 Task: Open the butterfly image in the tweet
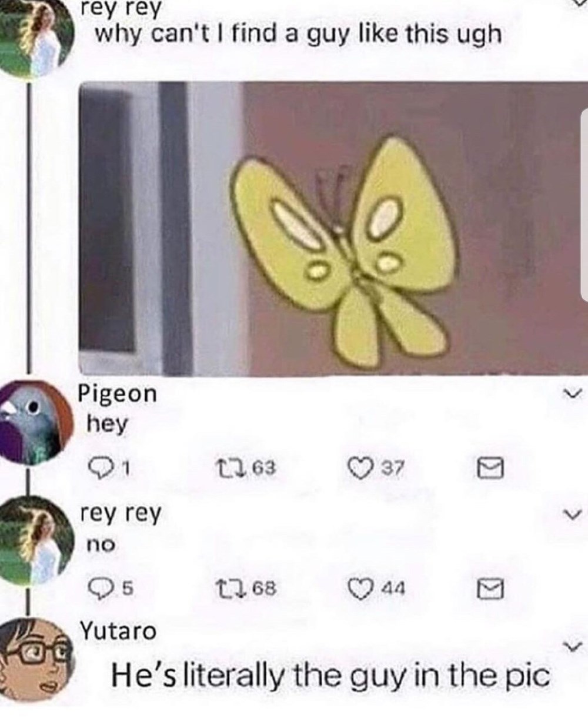click(333, 228)
